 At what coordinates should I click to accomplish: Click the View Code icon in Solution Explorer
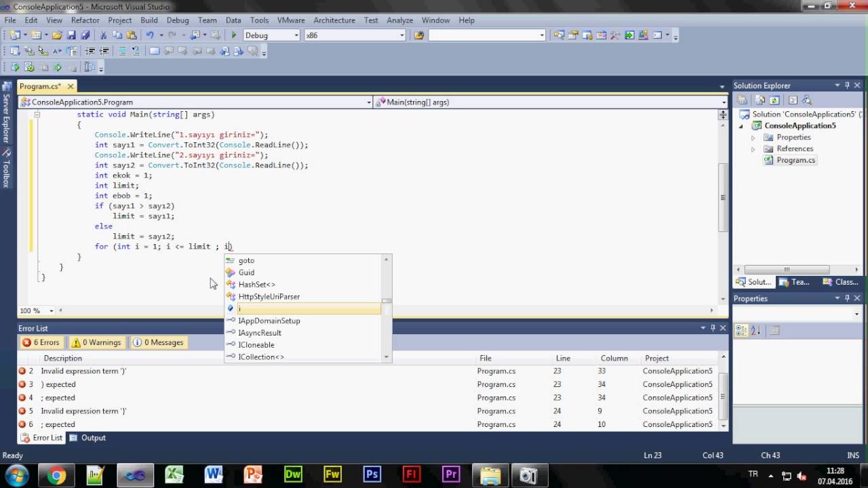pyautogui.click(x=793, y=100)
